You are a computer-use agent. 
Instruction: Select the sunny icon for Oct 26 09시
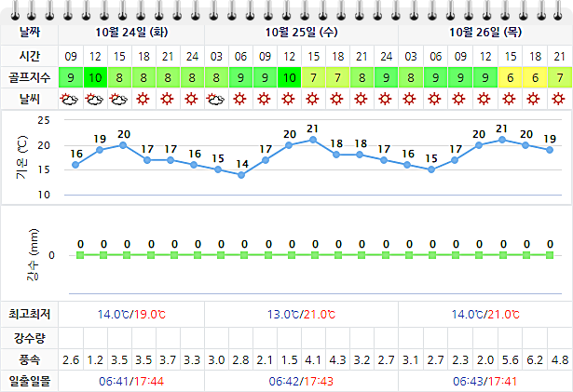[459, 99]
